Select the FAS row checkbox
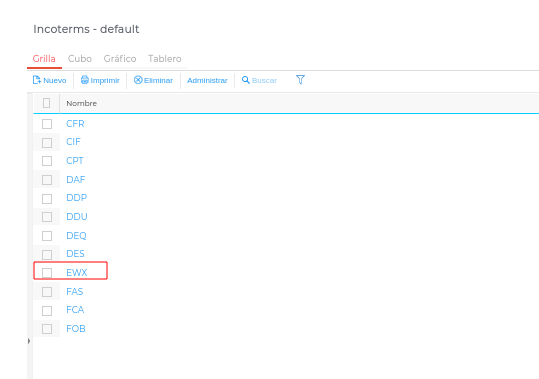The height and width of the screenshot is (379, 539). [x=47, y=292]
